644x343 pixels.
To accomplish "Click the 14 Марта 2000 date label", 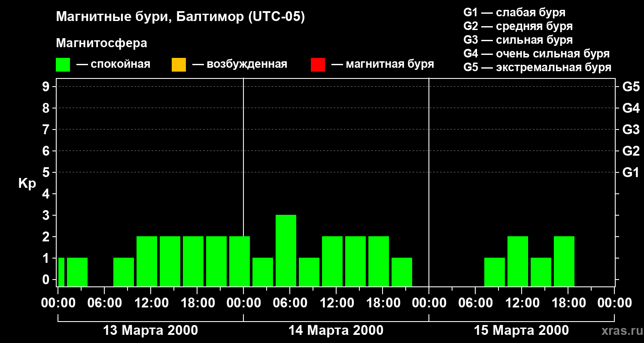I will 336,331.
